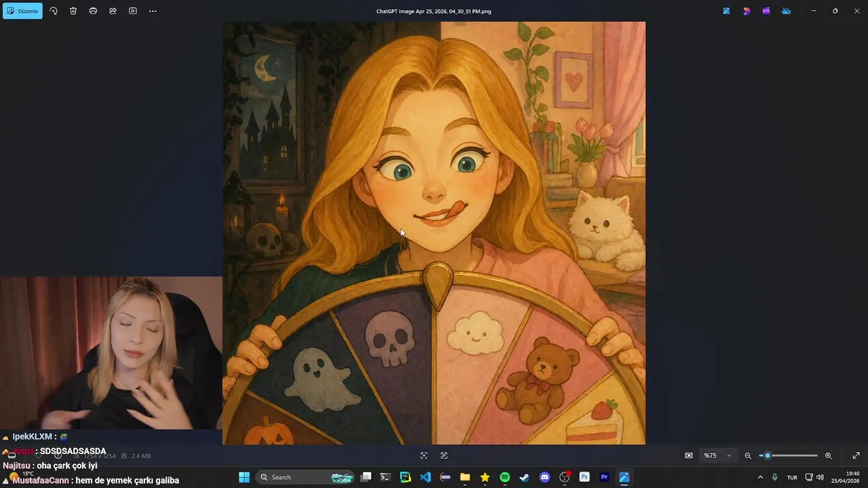Open the Clipchamp icon in title bar
This screenshot has width=868, height=488.
766,11
